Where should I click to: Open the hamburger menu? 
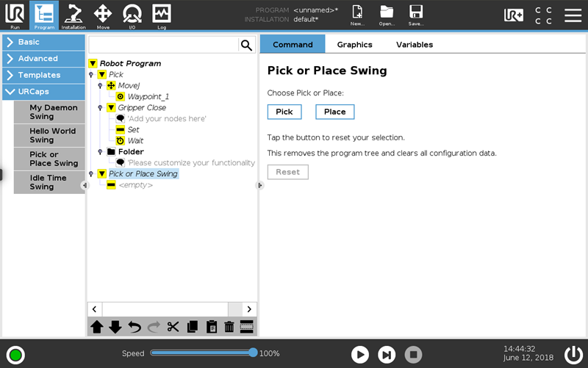pos(573,15)
